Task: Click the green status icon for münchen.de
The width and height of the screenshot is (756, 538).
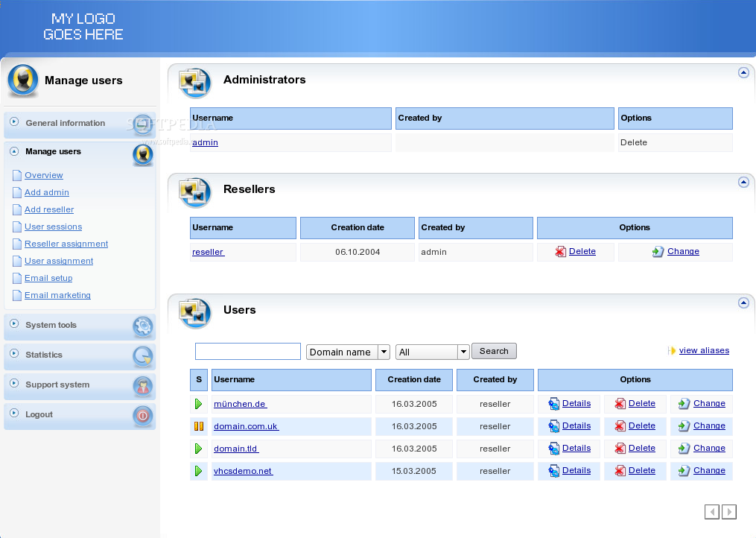Action: coord(199,404)
